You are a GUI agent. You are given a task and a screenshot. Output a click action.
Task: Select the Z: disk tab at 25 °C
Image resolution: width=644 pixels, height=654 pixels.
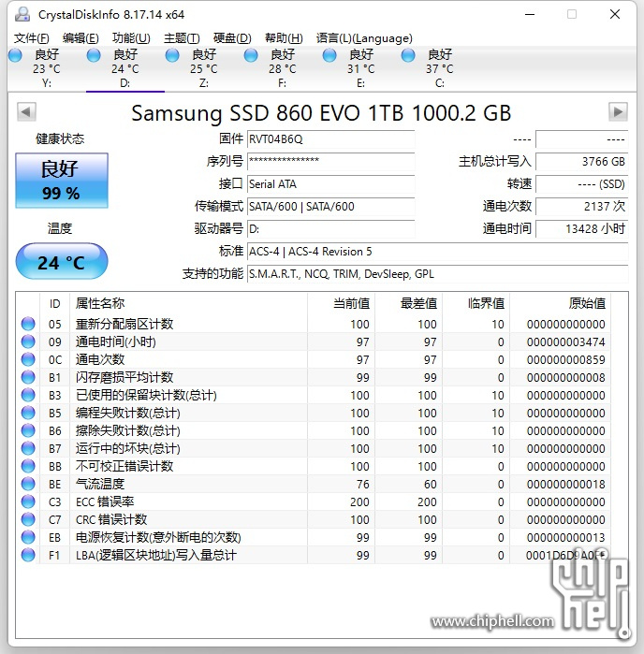pyautogui.click(x=204, y=69)
